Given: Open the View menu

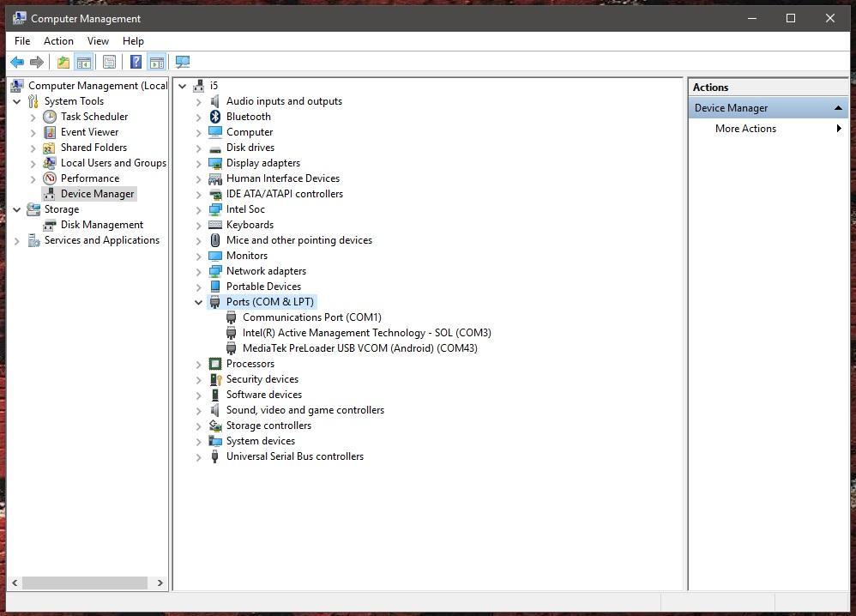Looking at the screenshot, I should 98,40.
